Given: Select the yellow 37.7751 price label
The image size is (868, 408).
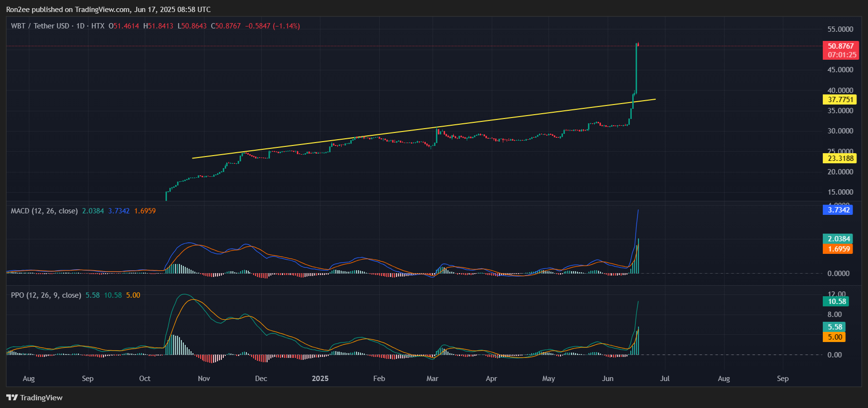Looking at the screenshot, I should pos(840,100).
